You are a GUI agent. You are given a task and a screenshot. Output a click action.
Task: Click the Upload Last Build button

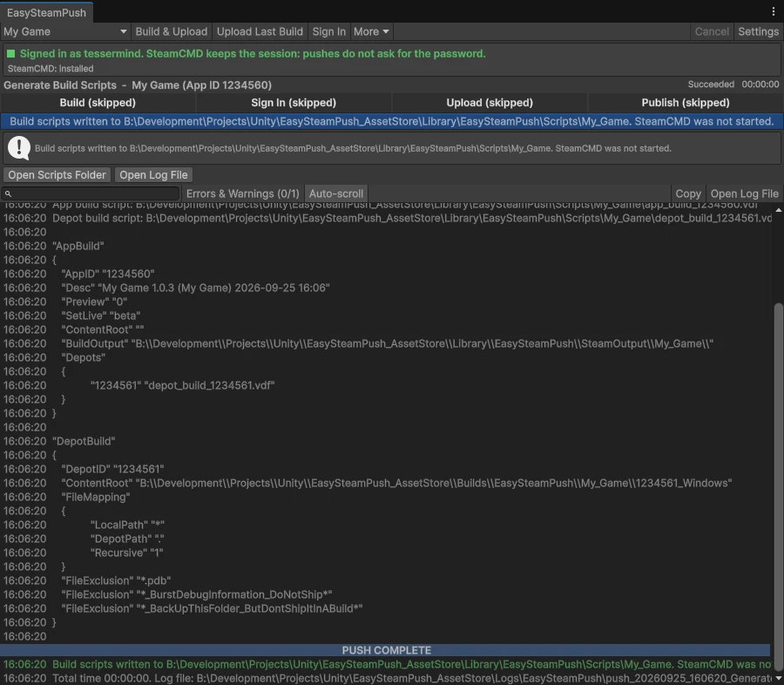pos(260,31)
